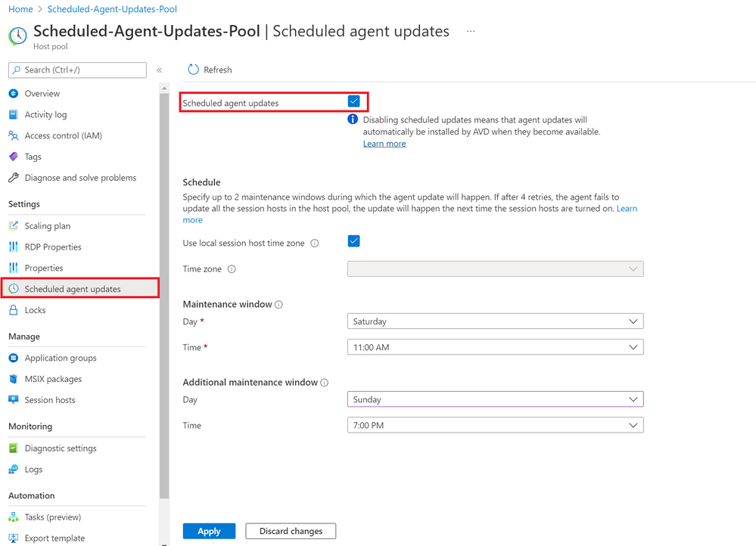The image size is (756, 546).
Task: Uncheck the Scheduled agent updates checkbox
Action: coord(353,101)
